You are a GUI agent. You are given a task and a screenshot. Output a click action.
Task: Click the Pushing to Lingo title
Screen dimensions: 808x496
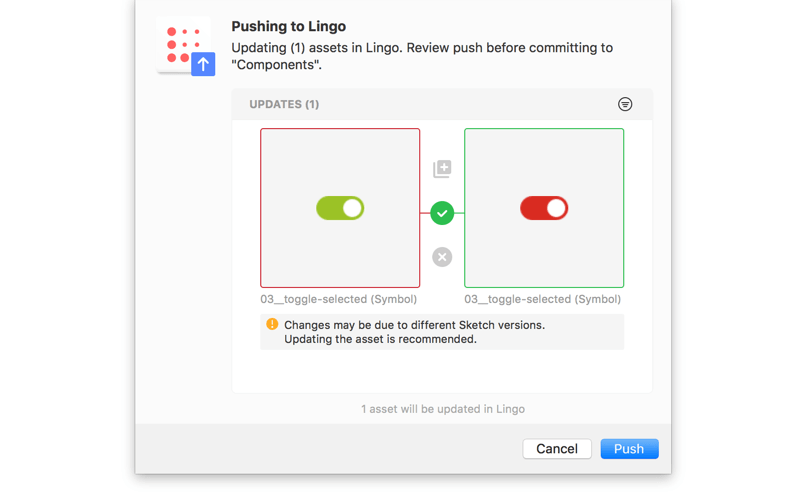click(289, 26)
